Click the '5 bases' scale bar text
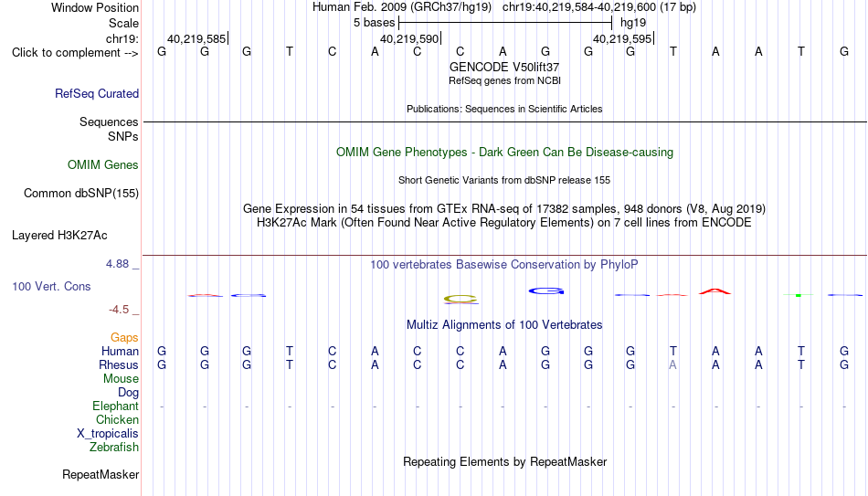Image resolution: width=868 pixels, height=496 pixels. click(x=375, y=23)
